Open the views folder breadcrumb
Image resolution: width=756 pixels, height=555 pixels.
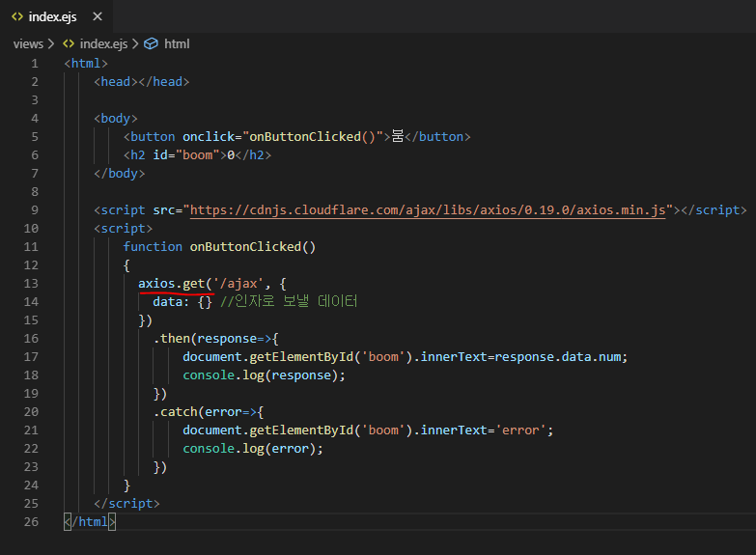tap(28, 43)
